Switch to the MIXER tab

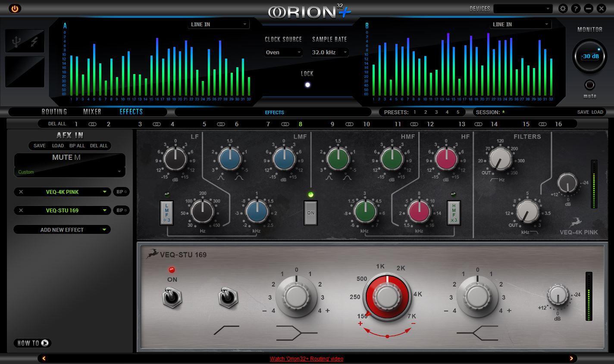(92, 112)
